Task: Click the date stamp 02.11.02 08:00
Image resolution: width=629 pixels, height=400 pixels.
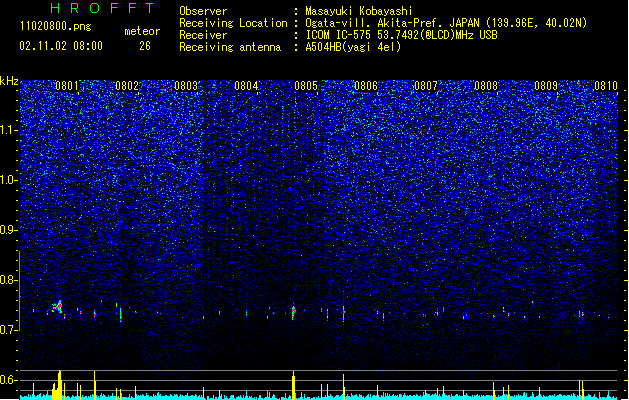Action: pyautogui.click(x=61, y=46)
